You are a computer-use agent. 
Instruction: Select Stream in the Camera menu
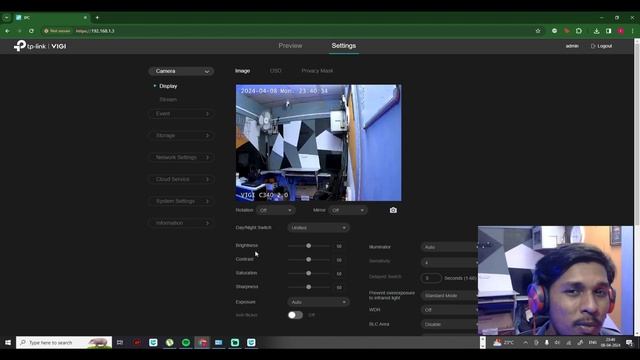point(168,100)
